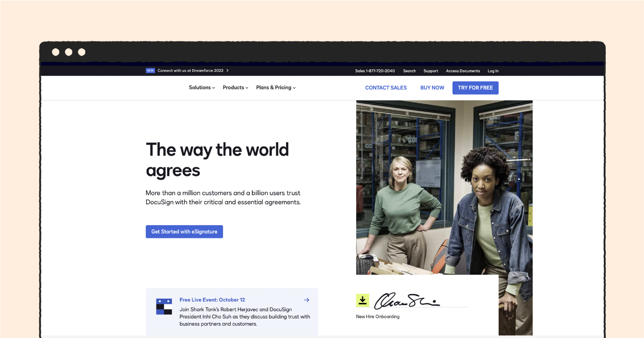
Task: Select Search in the top navigation
Action: point(409,71)
